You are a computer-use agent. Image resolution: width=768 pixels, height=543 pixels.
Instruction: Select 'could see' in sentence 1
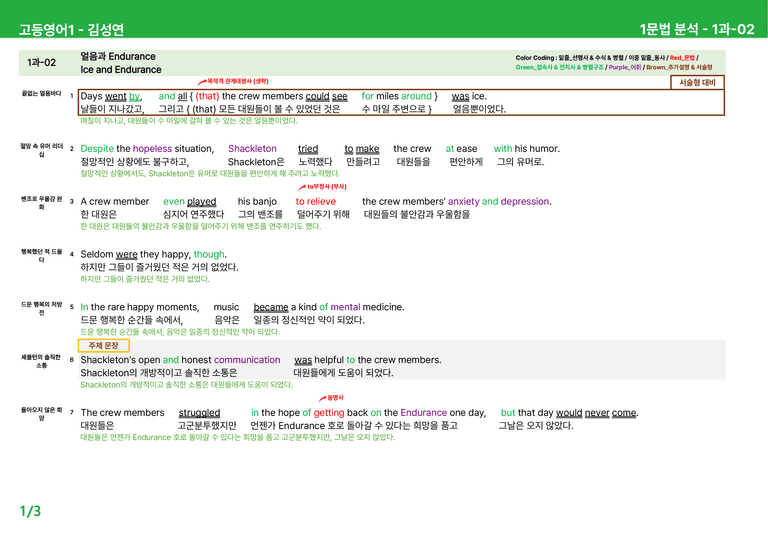326,96
